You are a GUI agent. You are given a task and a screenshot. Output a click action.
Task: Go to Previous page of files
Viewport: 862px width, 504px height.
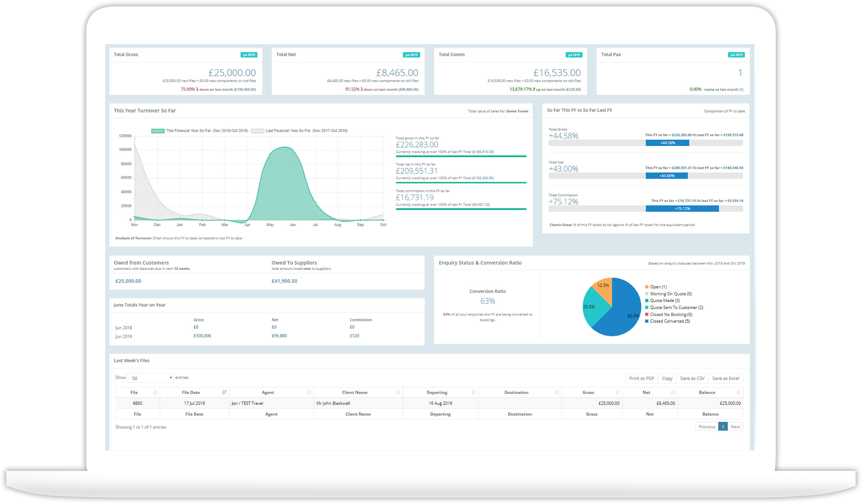click(x=707, y=427)
